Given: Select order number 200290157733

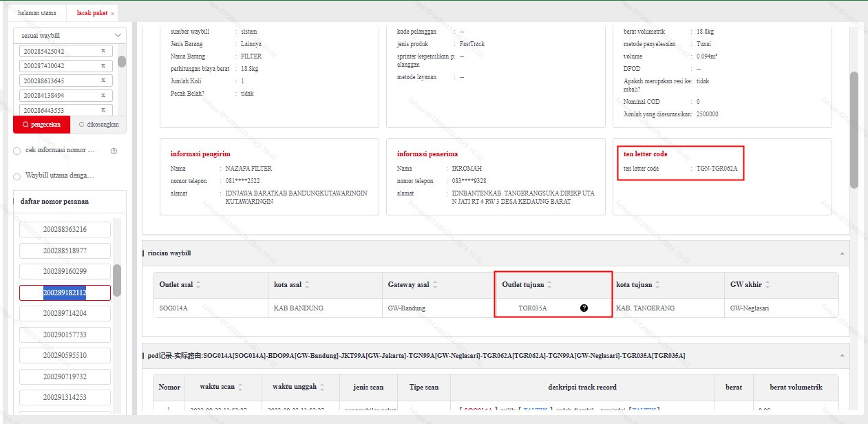Looking at the screenshot, I should [65, 335].
